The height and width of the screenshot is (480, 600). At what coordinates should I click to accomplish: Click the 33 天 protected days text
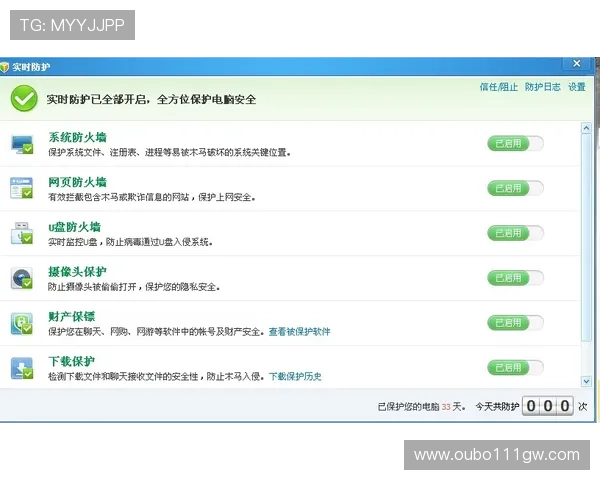452,407
